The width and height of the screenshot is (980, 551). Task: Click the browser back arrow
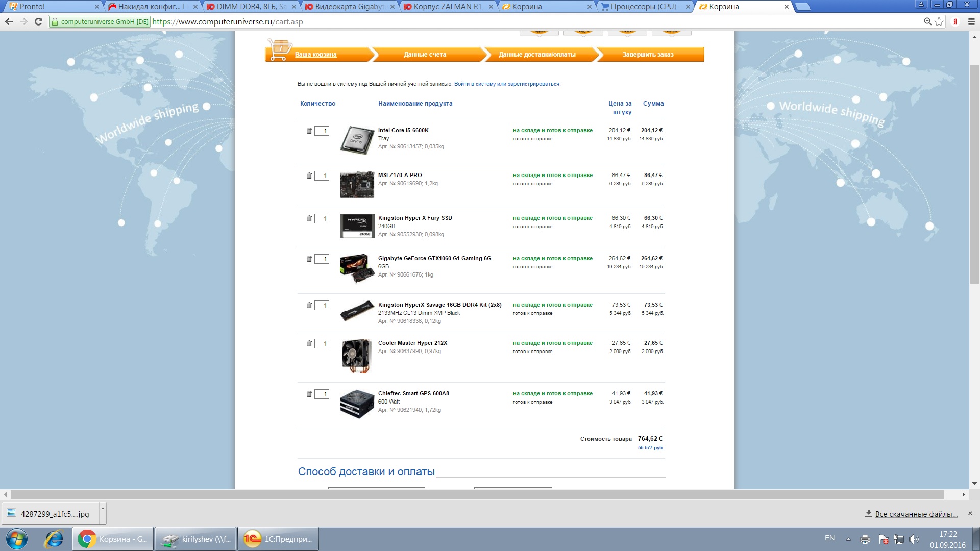tap(9, 21)
